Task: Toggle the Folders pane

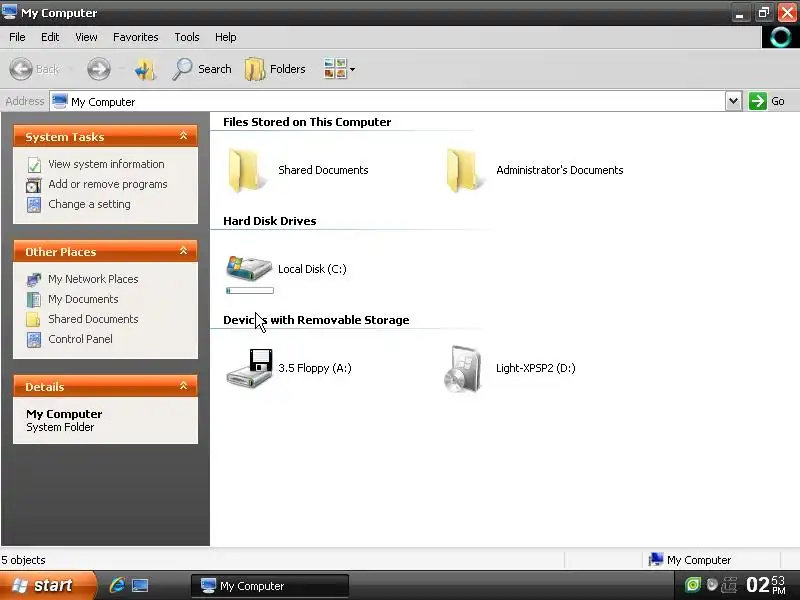Action: (x=275, y=69)
